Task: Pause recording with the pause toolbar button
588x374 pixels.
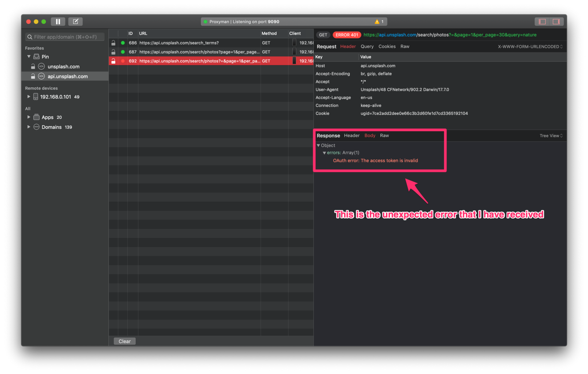Action: [x=58, y=22]
